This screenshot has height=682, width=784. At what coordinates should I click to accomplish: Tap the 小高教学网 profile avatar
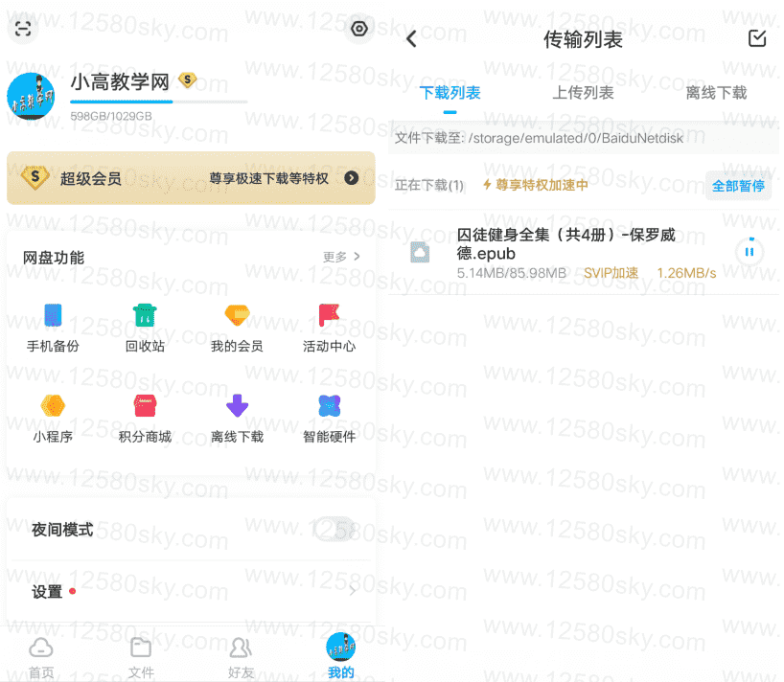click(31, 96)
